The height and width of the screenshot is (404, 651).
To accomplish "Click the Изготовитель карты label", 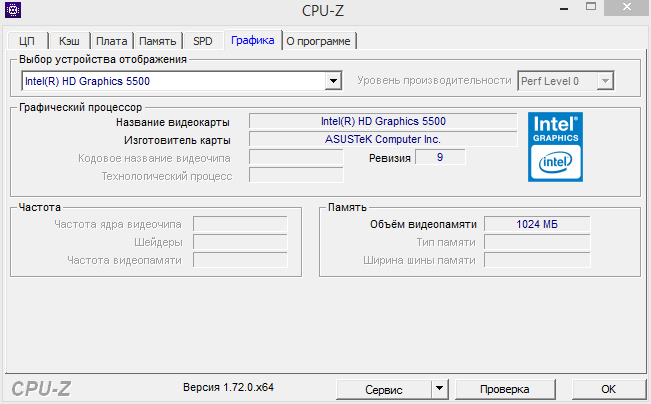I will click(x=177, y=140).
